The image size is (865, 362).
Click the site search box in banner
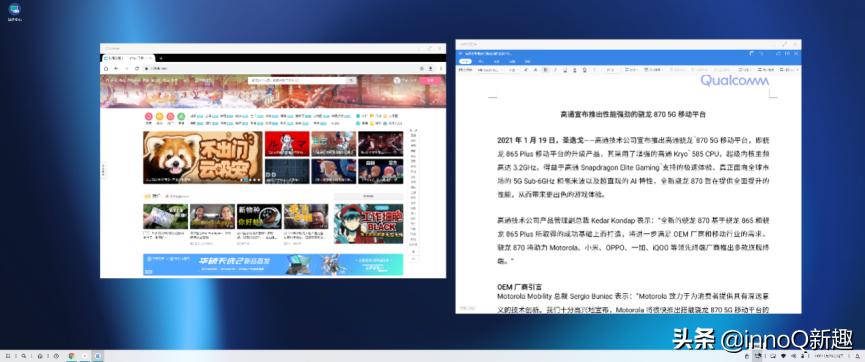click(297, 80)
